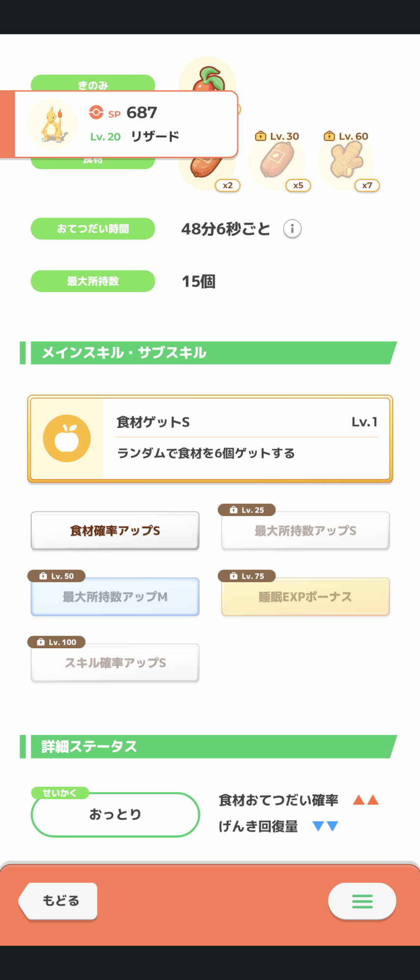420x980 pixels.
Task: Tap the info icon beside 48分6秒ごと
Action: coord(292,229)
